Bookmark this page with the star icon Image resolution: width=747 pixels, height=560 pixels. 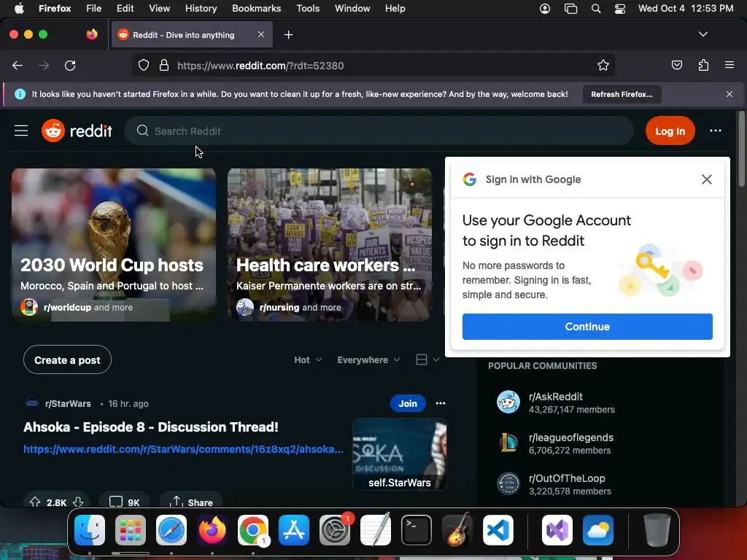click(x=603, y=65)
